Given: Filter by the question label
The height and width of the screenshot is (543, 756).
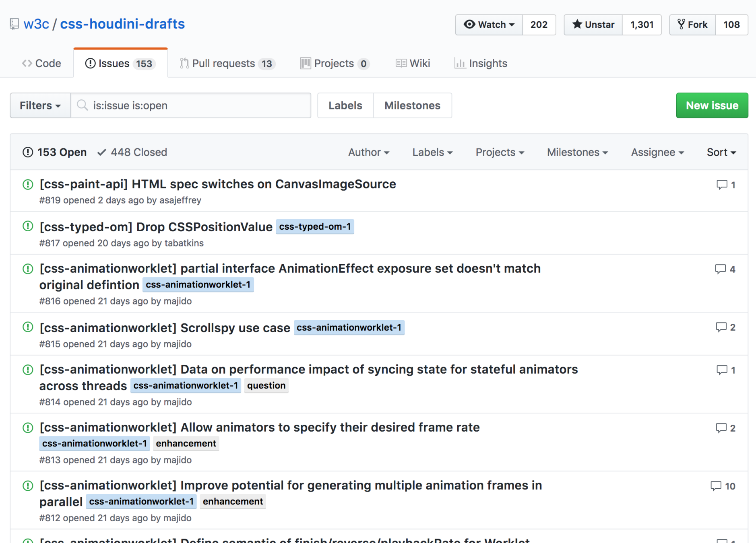Looking at the screenshot, I should click(x=266, y=385).
